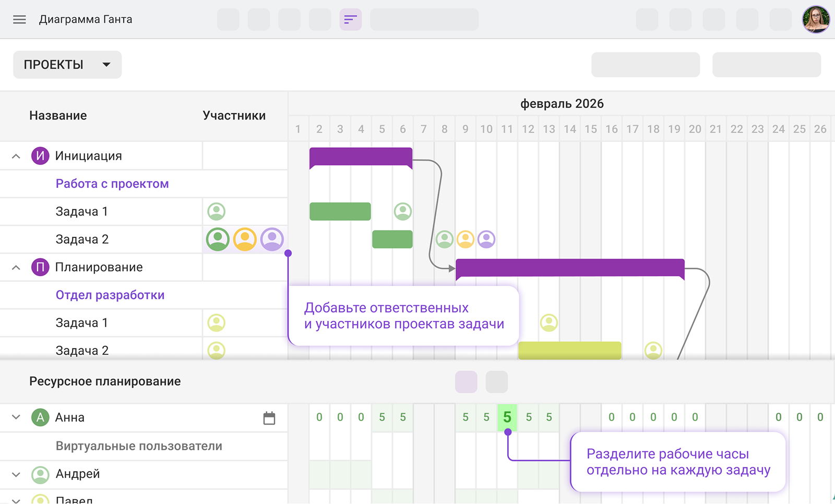Click the calendar icon in Anna's row
Image resolution: width=835 pixels, height=504 pixels.
coord(269,418)
